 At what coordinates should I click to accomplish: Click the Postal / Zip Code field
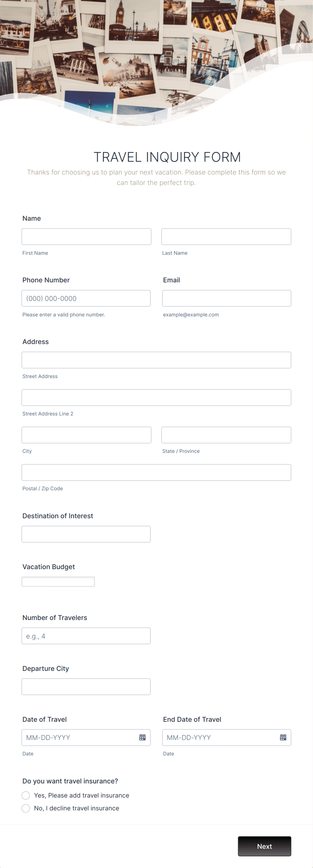click(156, 472)
